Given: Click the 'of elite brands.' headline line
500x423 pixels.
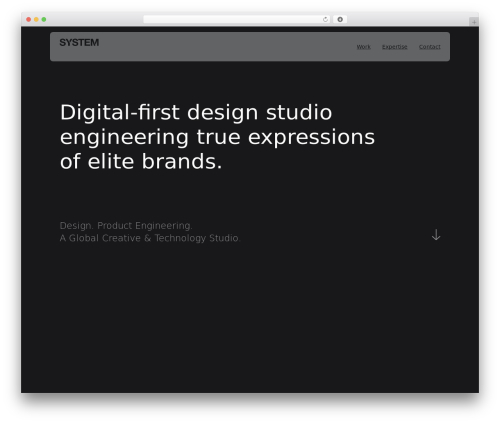Looking at the screenshot, I should pos(141,162).
